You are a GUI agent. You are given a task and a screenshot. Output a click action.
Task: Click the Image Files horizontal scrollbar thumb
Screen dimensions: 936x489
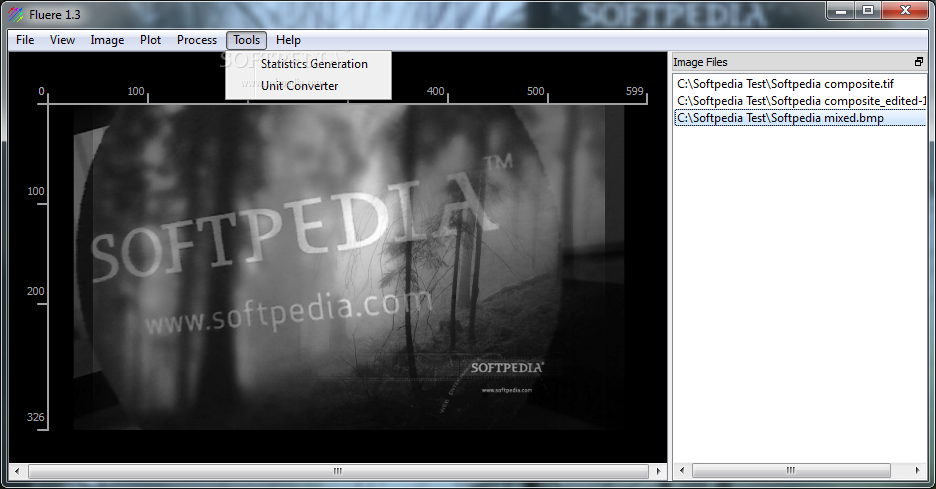pyautogui.click(x=791, y=470)
